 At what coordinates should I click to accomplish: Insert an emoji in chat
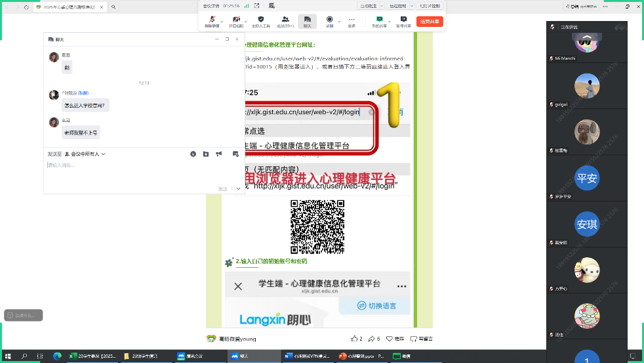[193, 154]
